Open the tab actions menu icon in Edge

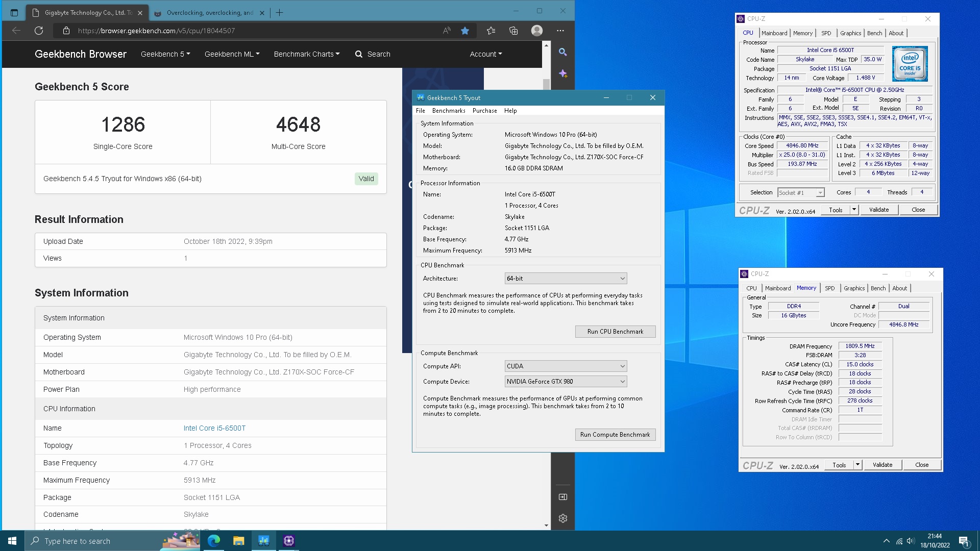pyautogui.click(x=14, y=13)
